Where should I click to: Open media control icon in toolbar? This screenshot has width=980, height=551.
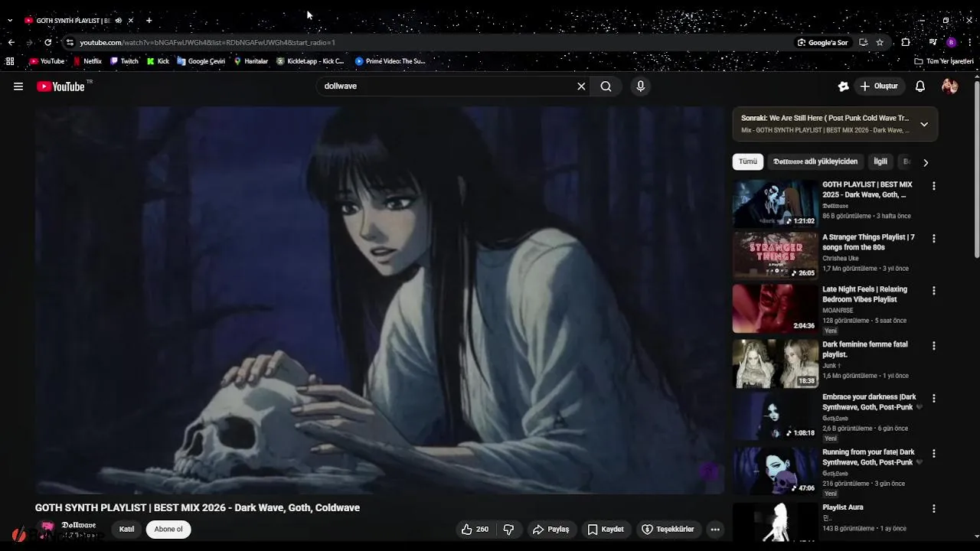(x=933, y=42)
